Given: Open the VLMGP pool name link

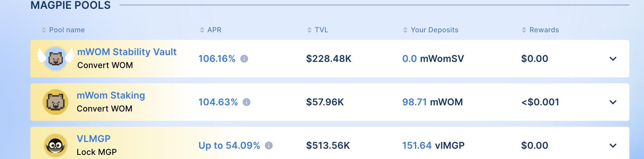Looking at the screenshot, I should pos(94,139).
